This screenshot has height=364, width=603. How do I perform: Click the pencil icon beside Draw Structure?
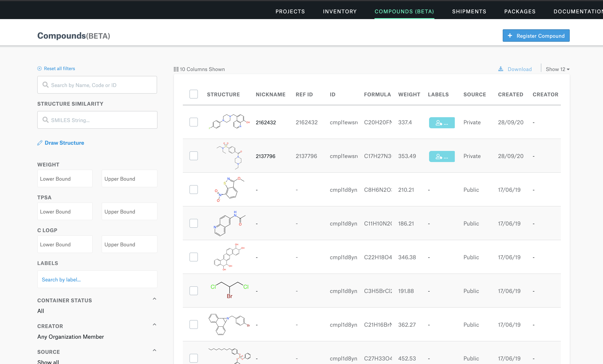[x=40, y=143]
